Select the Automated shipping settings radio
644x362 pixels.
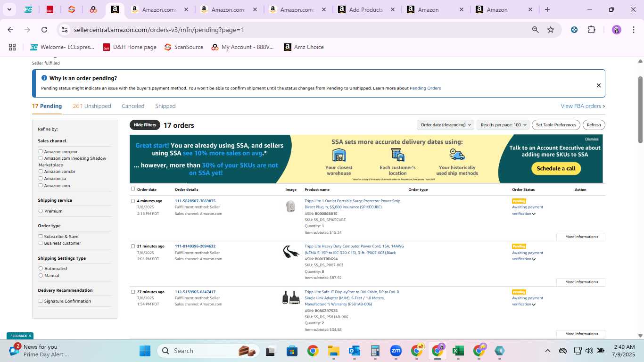pyautogui.click(x=41, y=268)
